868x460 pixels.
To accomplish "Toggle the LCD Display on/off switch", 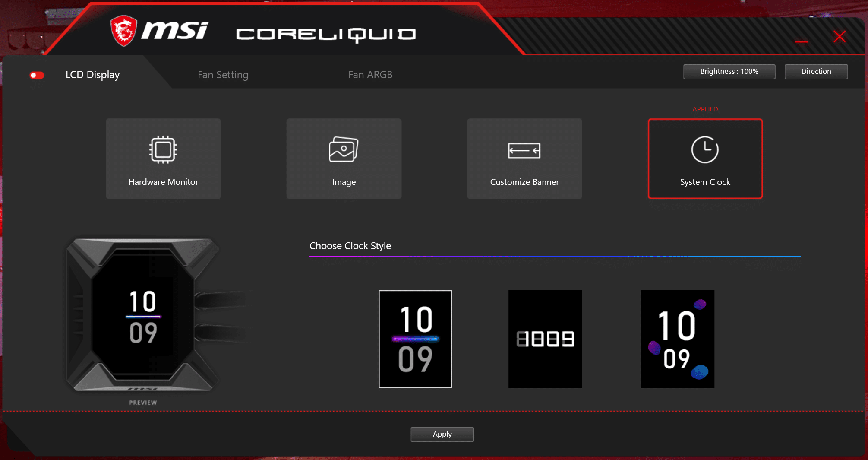I will 37,76.
